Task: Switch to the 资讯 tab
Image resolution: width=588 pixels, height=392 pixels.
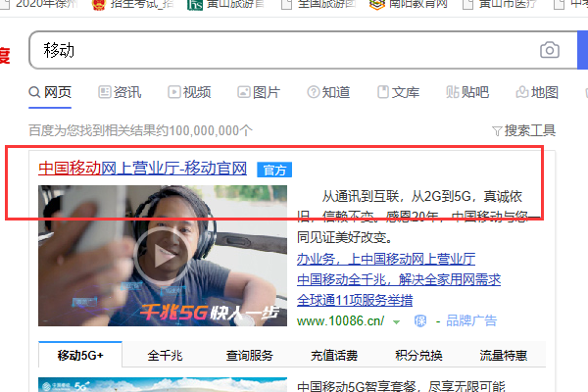Action: 120,92
